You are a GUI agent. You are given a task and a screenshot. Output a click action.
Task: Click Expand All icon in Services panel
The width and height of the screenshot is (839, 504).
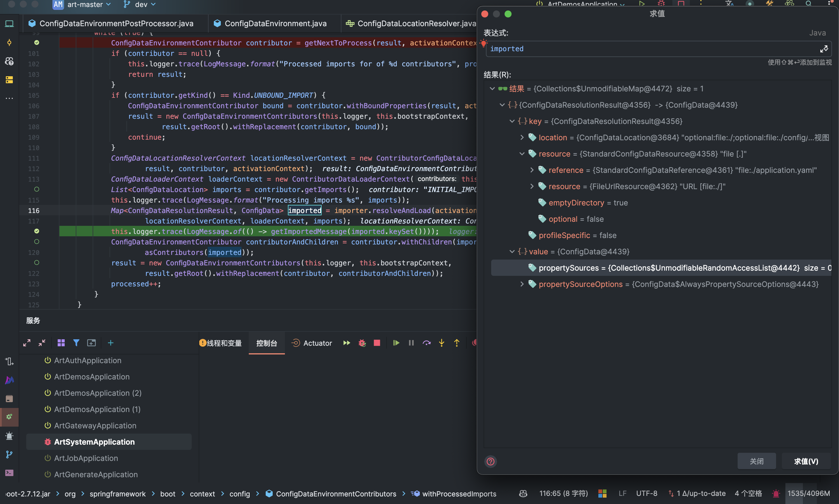[27, 343]
